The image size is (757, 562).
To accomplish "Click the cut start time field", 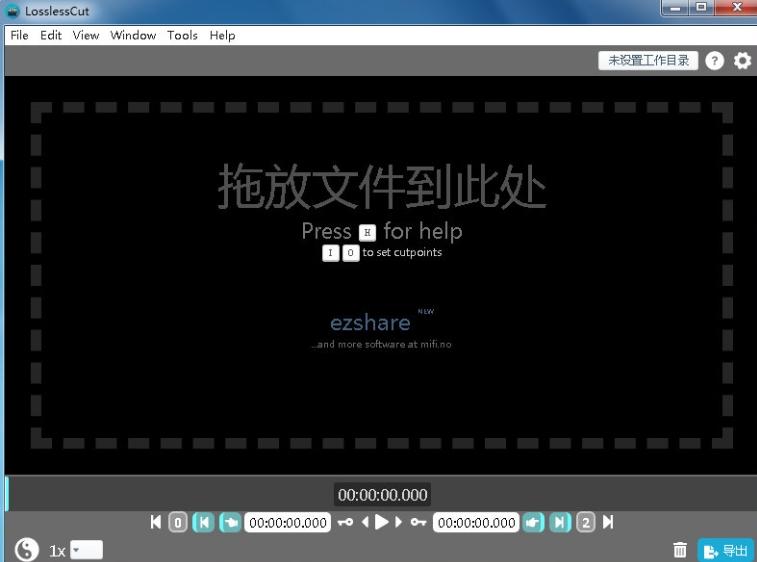I will [288, 522].
